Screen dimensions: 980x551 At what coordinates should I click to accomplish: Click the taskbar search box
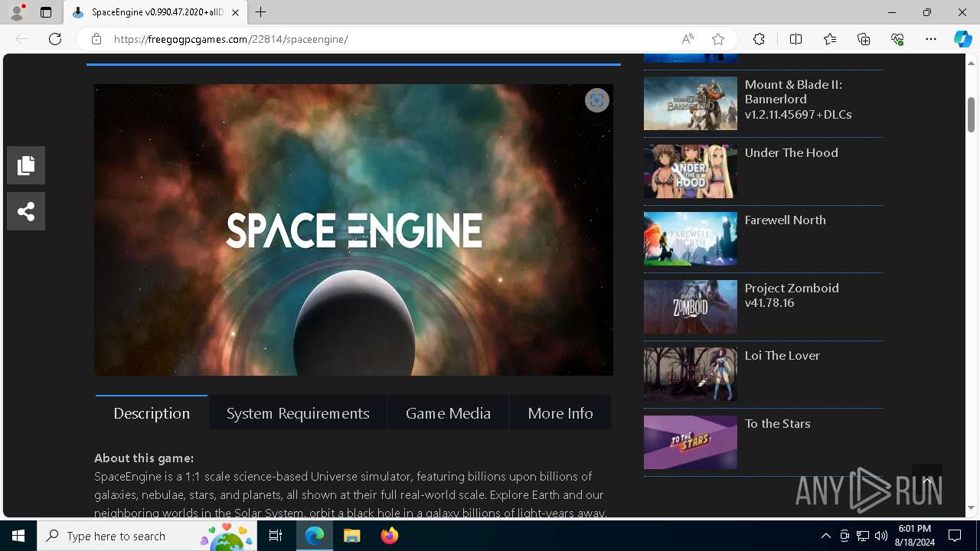coord(147,536)
